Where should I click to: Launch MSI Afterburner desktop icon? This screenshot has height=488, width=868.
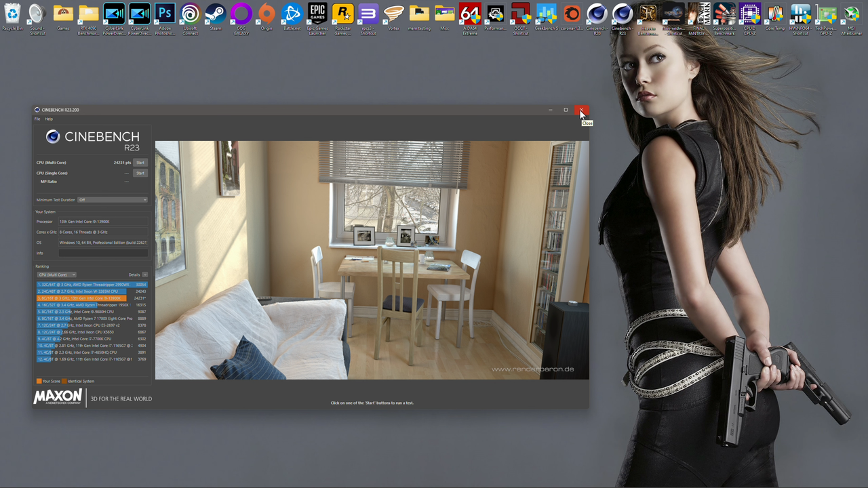852,19
